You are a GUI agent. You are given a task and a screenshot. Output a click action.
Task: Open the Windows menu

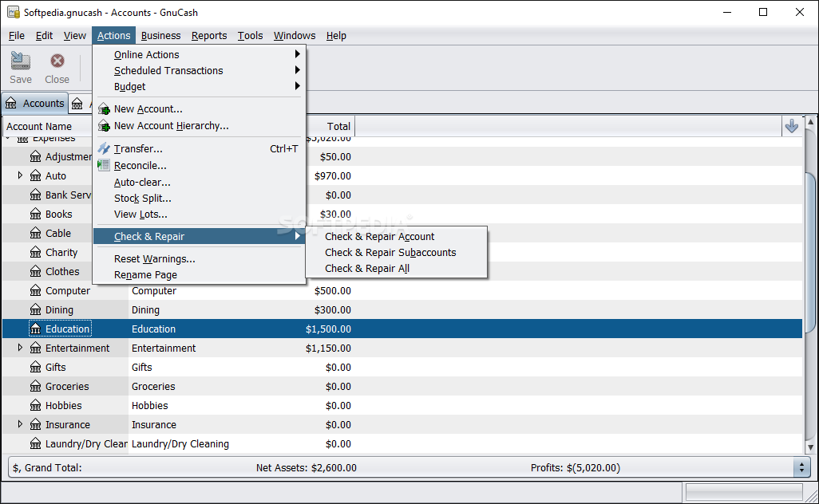(295, 35)
